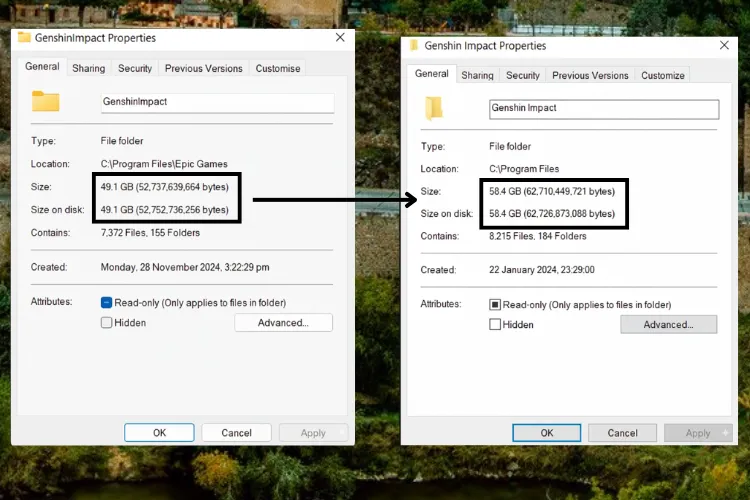
Task: Click the title bar folder icon of Genshin Impact Properties
Action: click(x=414, y=46)
